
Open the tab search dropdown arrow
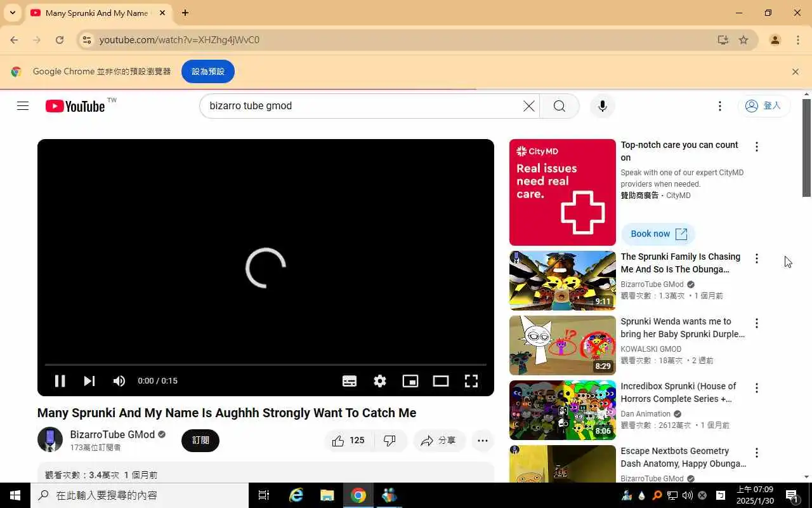point(12,13)
